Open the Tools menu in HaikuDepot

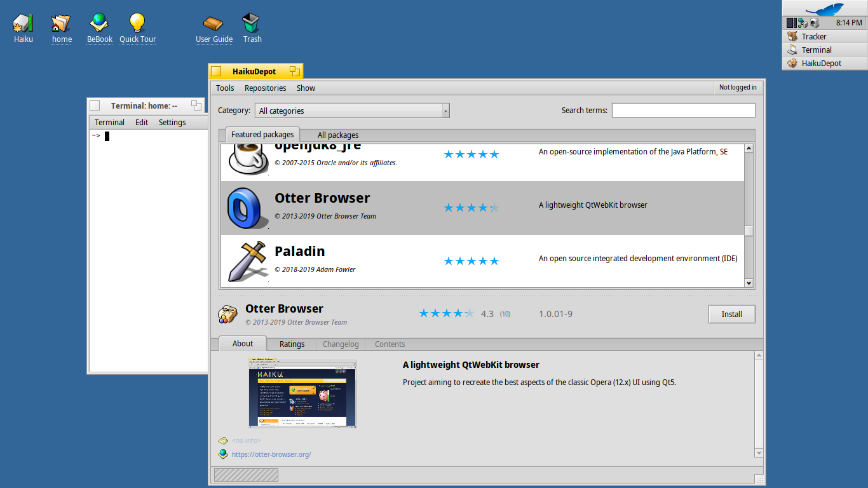tap(225, 88)
